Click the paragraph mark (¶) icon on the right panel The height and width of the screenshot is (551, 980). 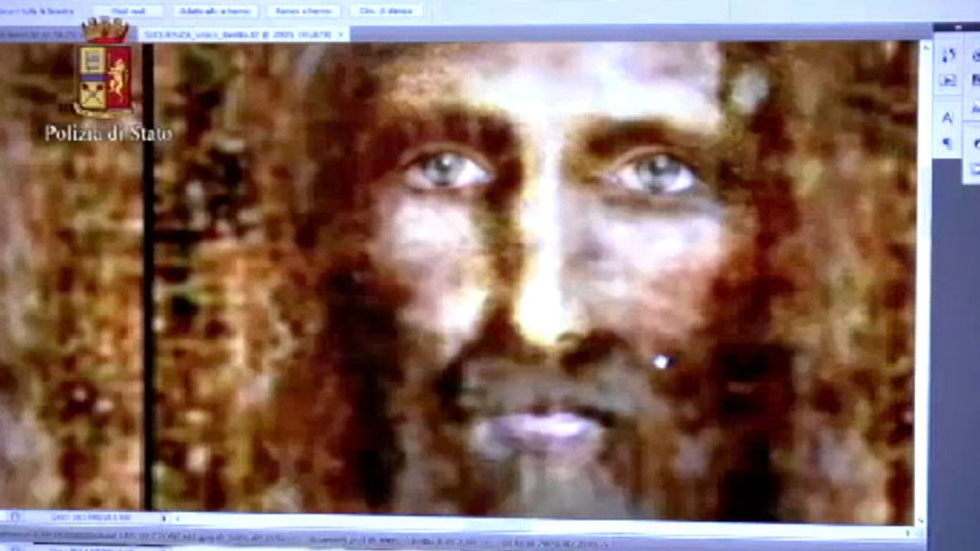click(x=946, y=140)
